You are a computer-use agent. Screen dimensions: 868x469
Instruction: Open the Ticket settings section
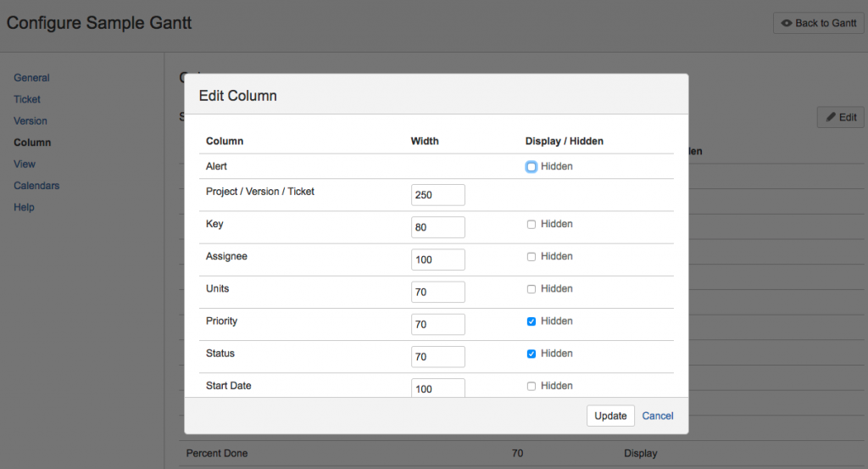(x=27, y=100)
